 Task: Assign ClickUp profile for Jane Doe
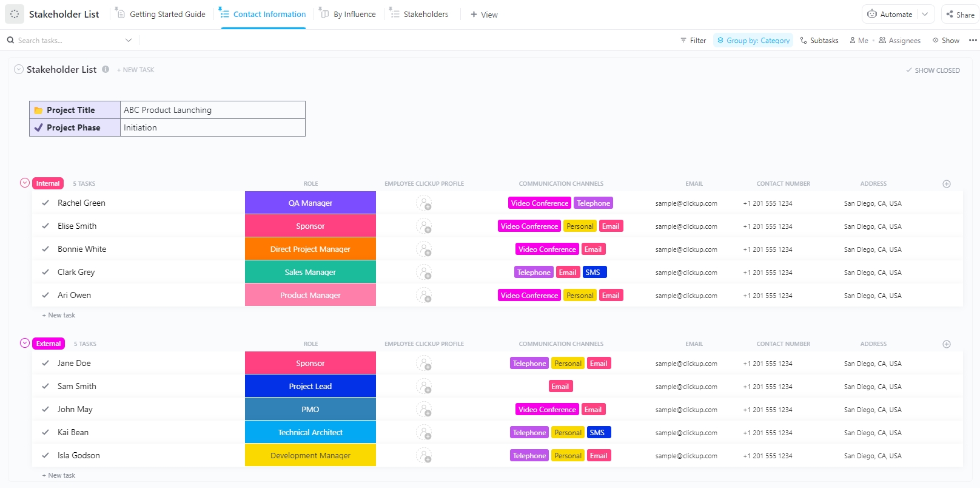point(424,364)
